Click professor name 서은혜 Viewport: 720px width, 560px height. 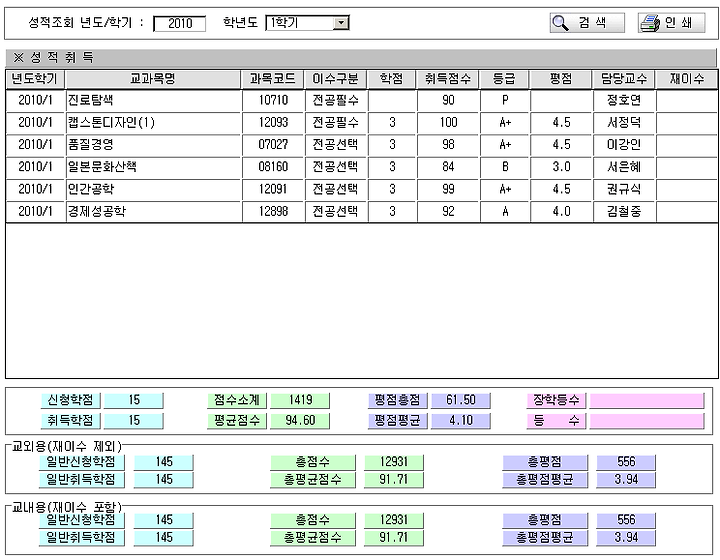click(624, 167)
